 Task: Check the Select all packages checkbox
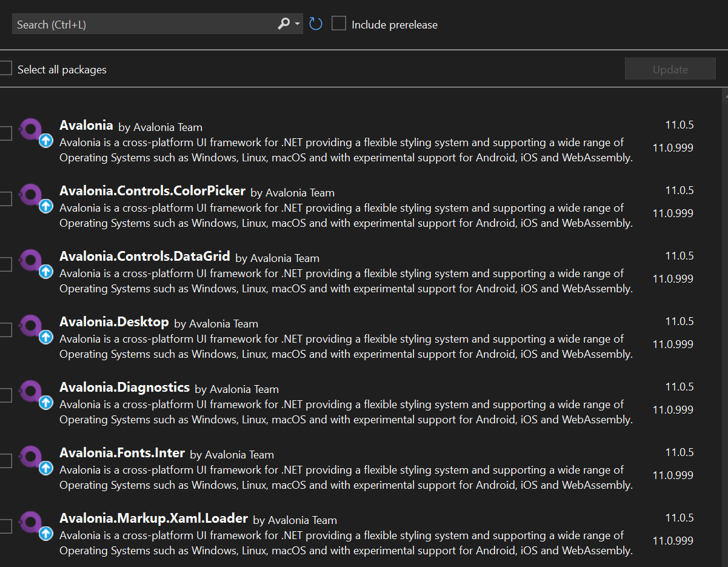click(5, 68)
